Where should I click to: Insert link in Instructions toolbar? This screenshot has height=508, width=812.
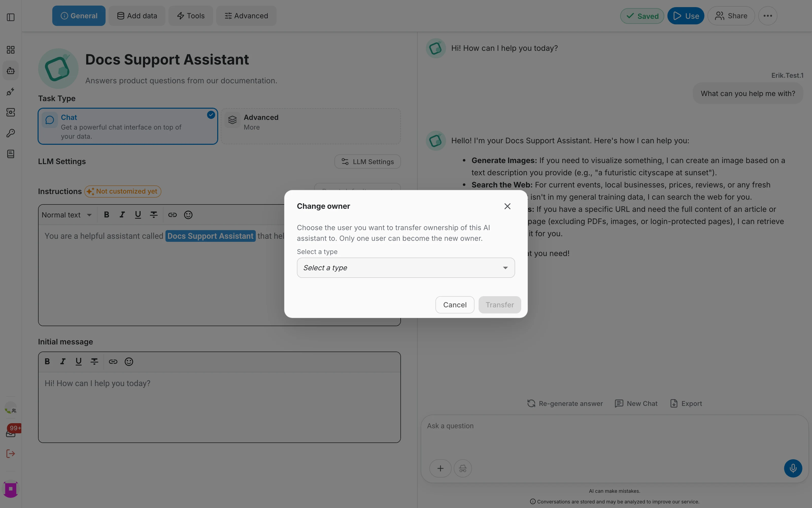tap(173, 215)
